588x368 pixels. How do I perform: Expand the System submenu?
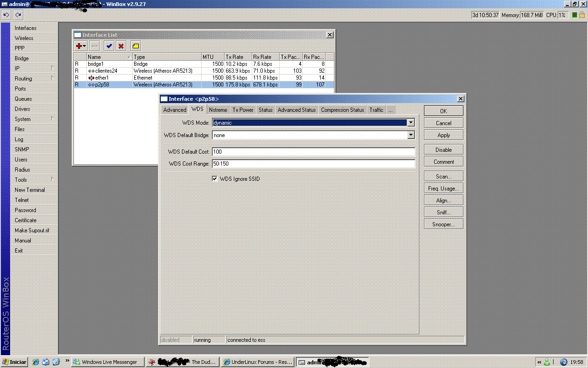coord(52,119)
